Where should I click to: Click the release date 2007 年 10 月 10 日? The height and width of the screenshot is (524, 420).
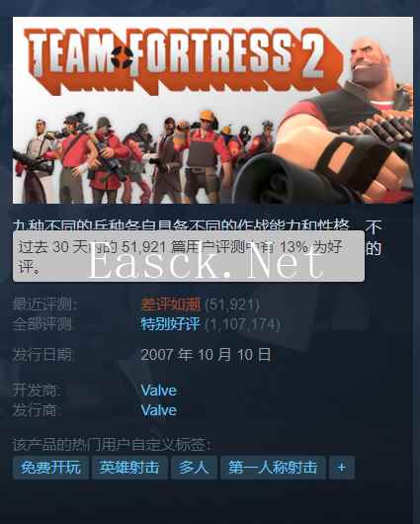(x=206, y=355)
